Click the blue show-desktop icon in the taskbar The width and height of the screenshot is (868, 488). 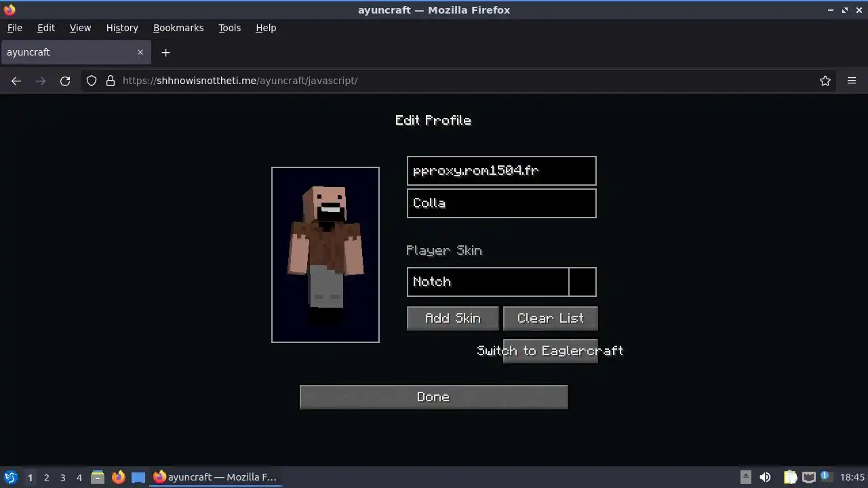138,477
